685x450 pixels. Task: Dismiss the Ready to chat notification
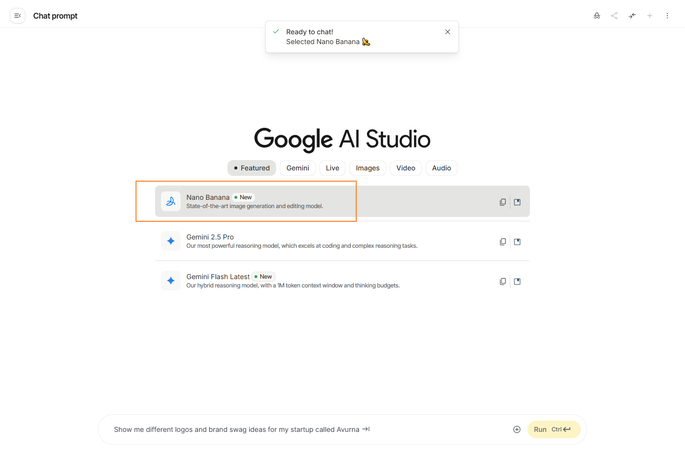tap(447, 32)
